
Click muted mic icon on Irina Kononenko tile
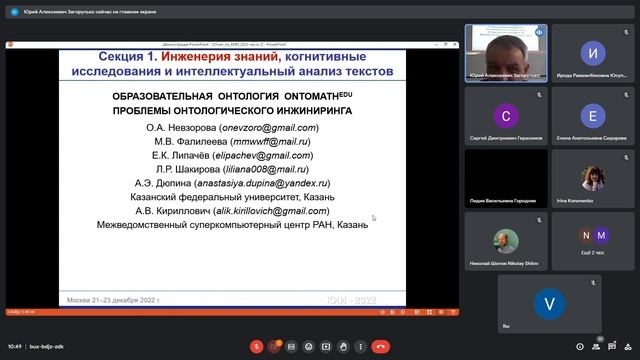[626, 158]
